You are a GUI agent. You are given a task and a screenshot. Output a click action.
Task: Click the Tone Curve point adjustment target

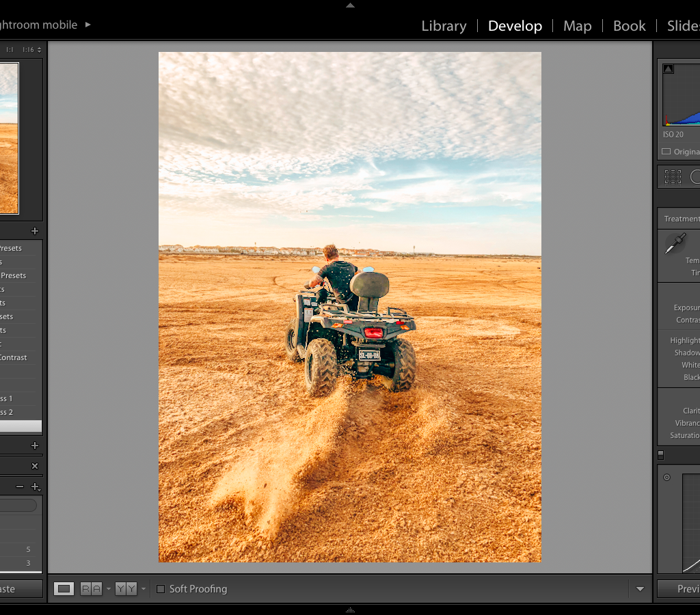pyautogui.click(x=667, y=478)
